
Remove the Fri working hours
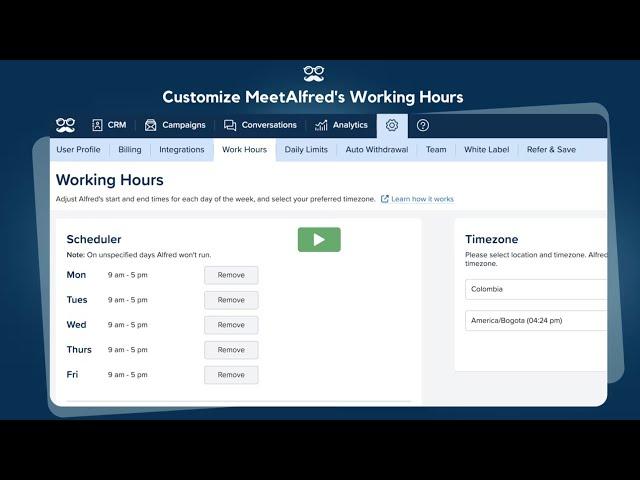point(231,375)
